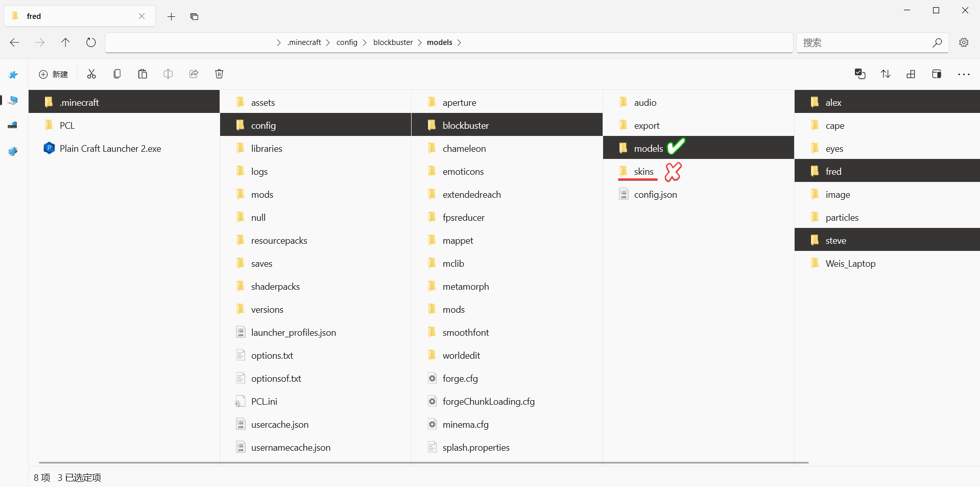
Task: Click the Cut scissors icon
Action: [91, 74]
